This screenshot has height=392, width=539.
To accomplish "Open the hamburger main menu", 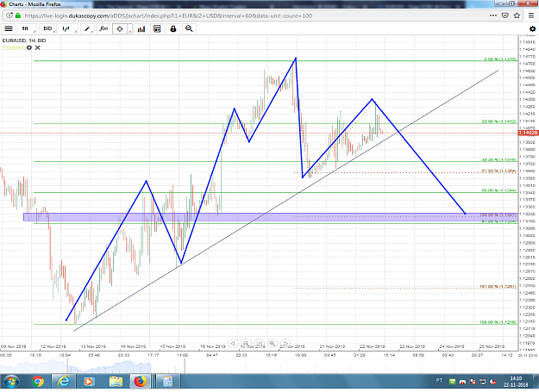I will pos(9,28).
